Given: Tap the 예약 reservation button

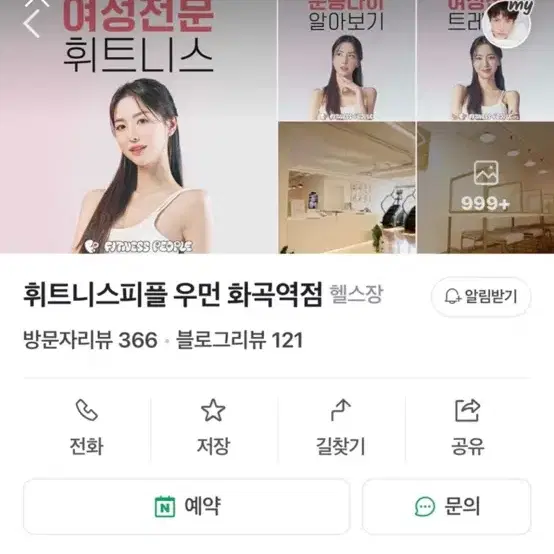Looking at the screenshot, I should 187,507.
